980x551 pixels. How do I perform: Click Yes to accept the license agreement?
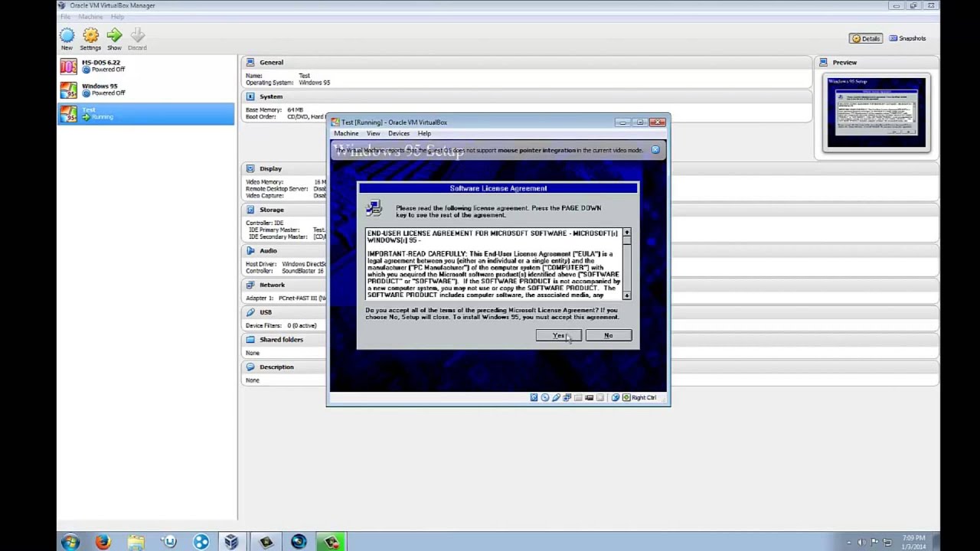click(x=559, y=335)
